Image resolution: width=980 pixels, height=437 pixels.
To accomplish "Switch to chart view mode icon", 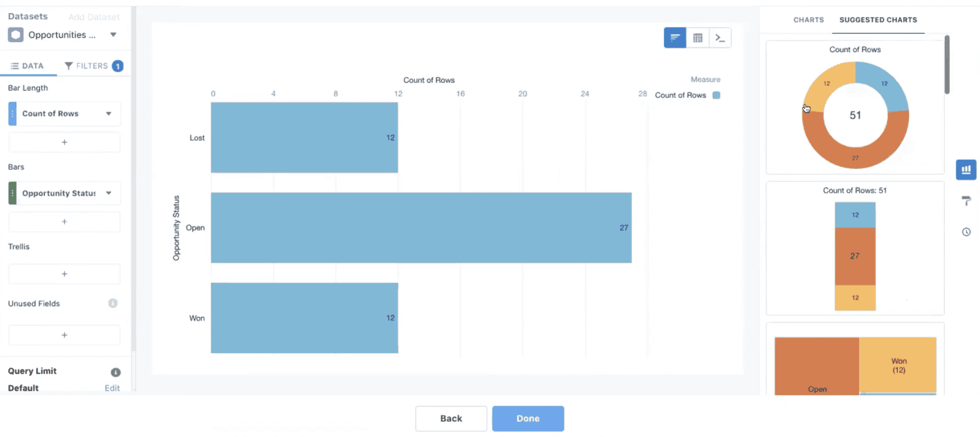I will click(x=675, y=38).
